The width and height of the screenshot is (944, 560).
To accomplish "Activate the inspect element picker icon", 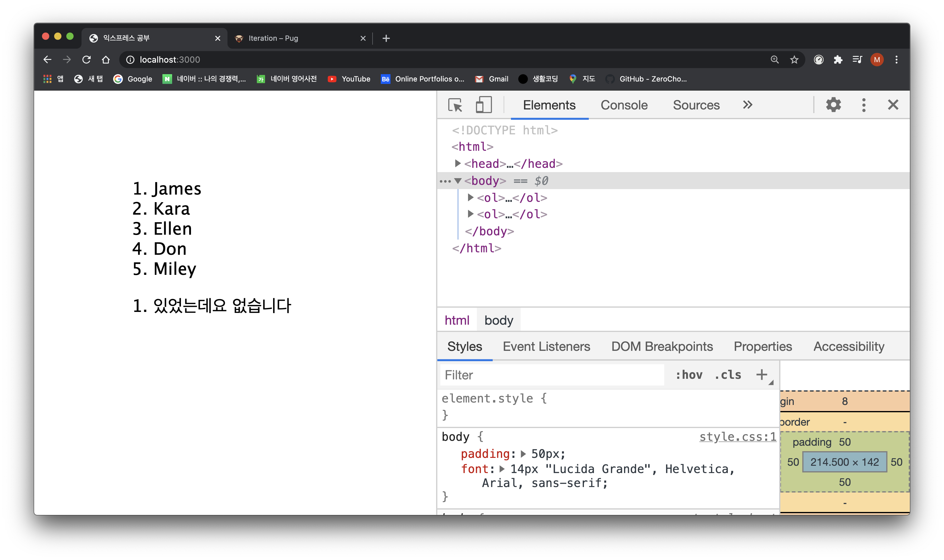I will pos(455,105).
